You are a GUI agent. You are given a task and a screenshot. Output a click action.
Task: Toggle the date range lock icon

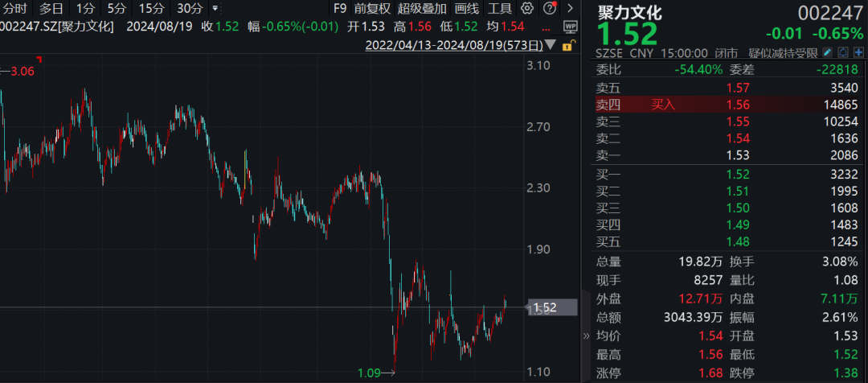[569, 45]
